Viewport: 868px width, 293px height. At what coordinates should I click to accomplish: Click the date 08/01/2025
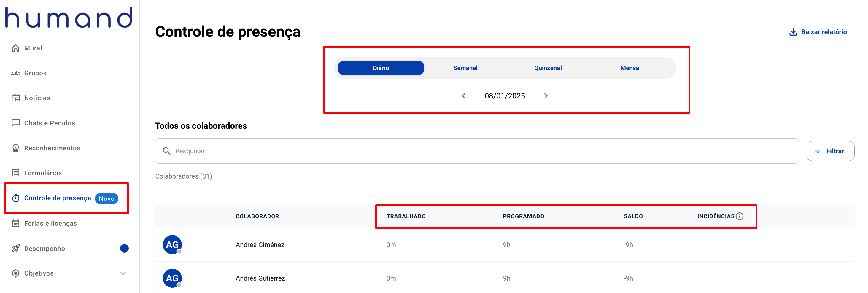tap(505, 96)
